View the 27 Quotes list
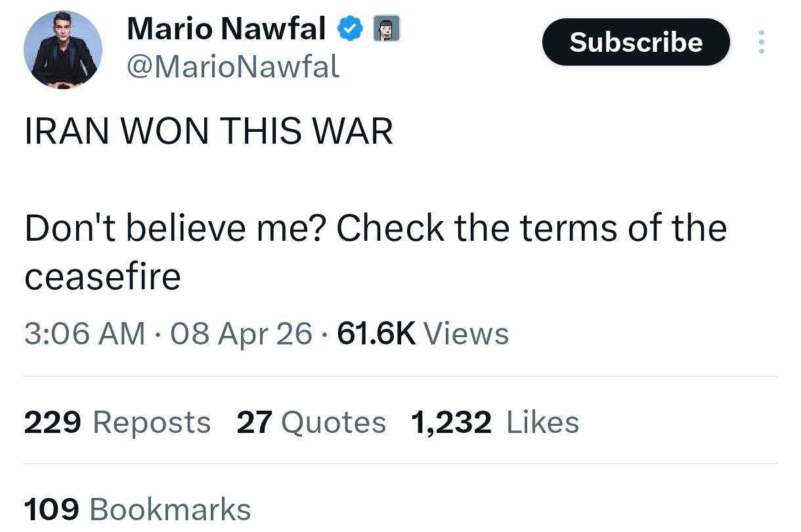The image size is (801, 532). (311, 422)
